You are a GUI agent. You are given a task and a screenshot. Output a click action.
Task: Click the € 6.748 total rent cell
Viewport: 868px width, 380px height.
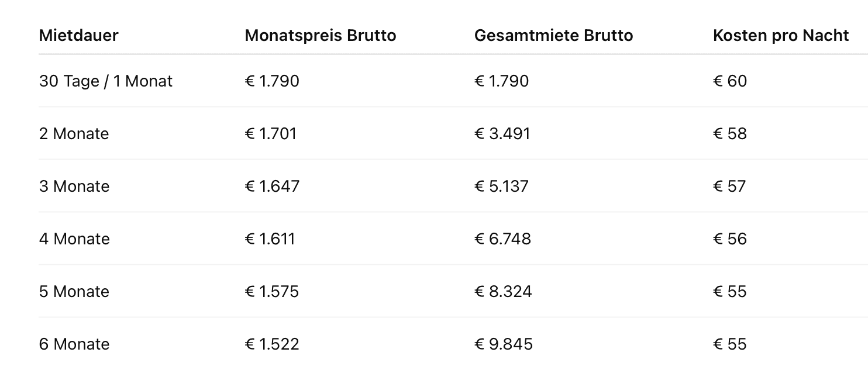[x=502, y=239]
